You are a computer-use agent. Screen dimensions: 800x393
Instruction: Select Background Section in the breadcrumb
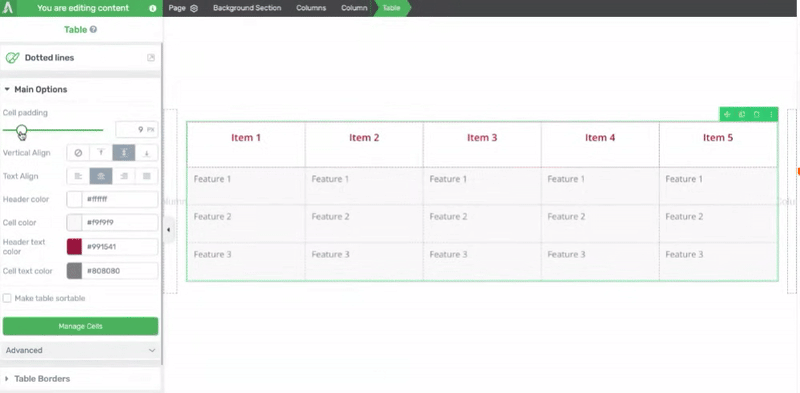coord(247,8)
